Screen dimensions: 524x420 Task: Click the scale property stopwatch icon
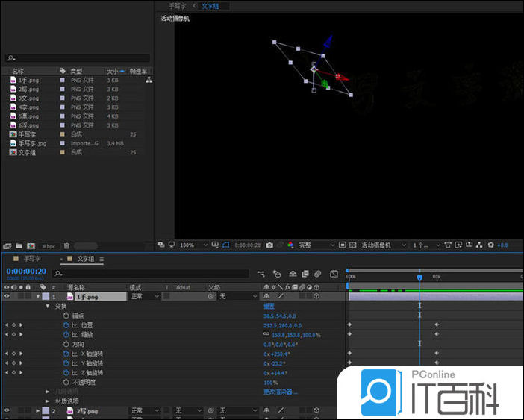pos(66,335)
